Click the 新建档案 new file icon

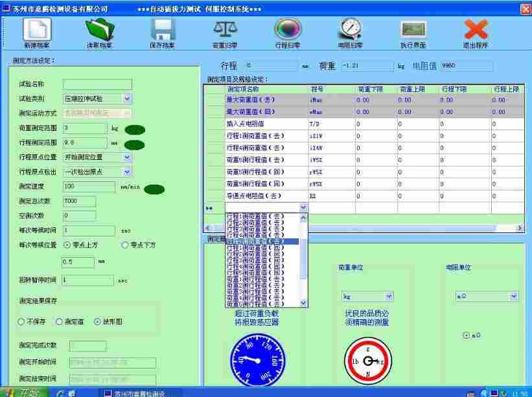pos(37,31)
